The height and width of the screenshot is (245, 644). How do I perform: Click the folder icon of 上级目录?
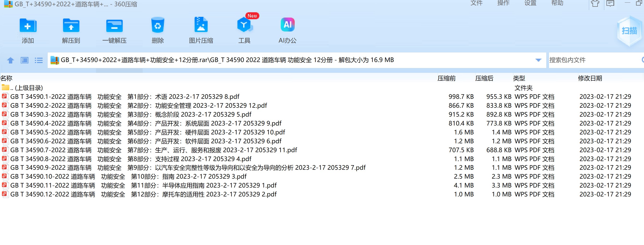[x=5, y=88]
